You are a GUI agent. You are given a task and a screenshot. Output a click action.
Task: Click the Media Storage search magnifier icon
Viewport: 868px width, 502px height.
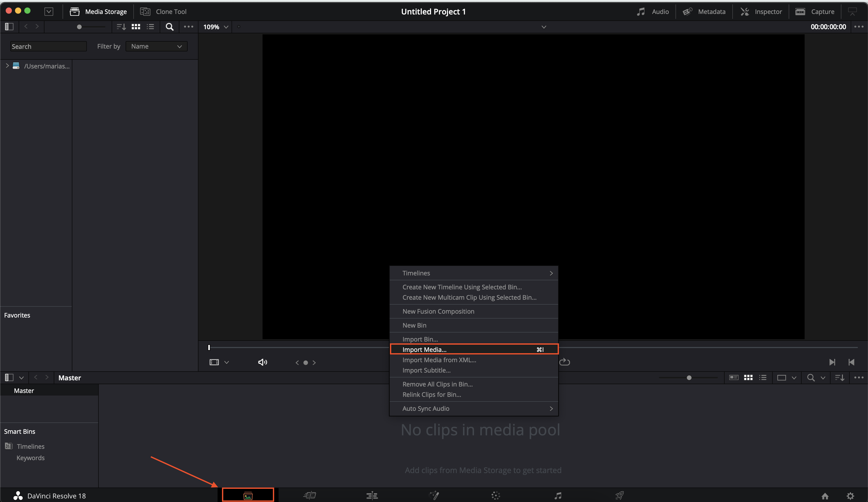click(x=170, y=27)
